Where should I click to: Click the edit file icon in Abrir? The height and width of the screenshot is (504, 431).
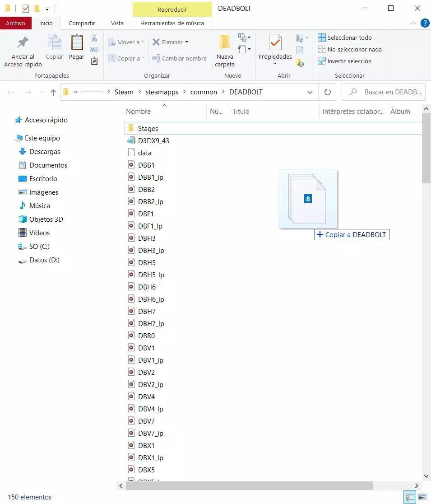pyautogui.click(x=300, y=50)
